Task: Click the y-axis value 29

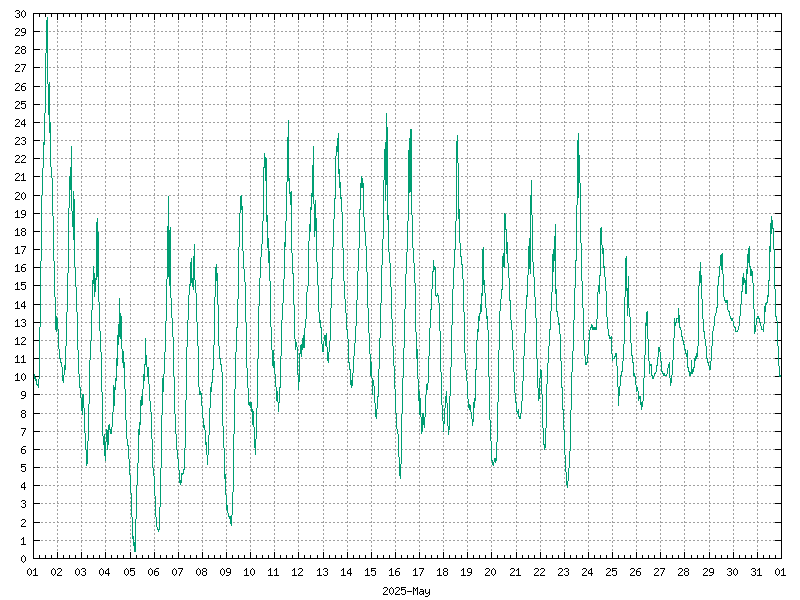Action: [20, 32]
